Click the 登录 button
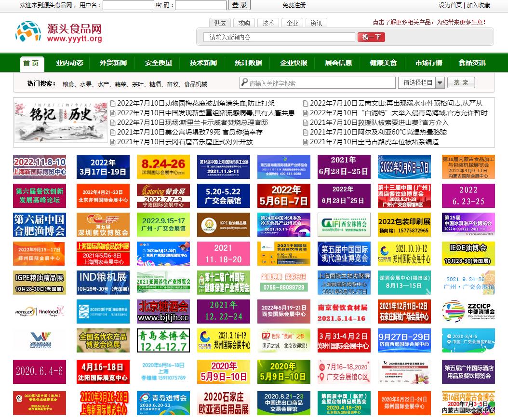Screen dimensions: 508x420 tap(240, 5)
